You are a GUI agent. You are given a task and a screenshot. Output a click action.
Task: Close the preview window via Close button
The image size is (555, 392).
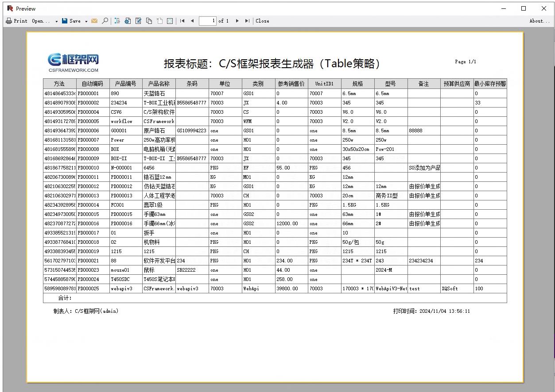tap(262, 21)
